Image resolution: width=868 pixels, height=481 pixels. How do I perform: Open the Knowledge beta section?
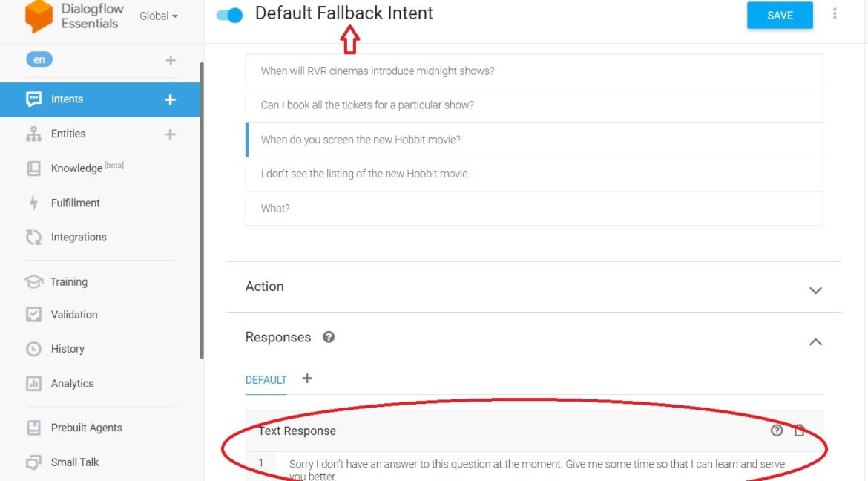pyautogui.click(x=33, y=168)
